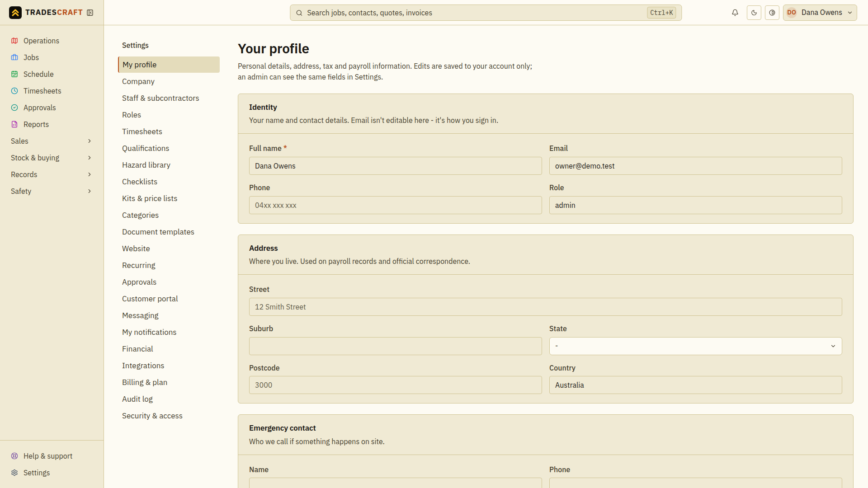This screenshot has width=868, height=488.
Task: Click the search magnifier icon
Action: [299, 13]
